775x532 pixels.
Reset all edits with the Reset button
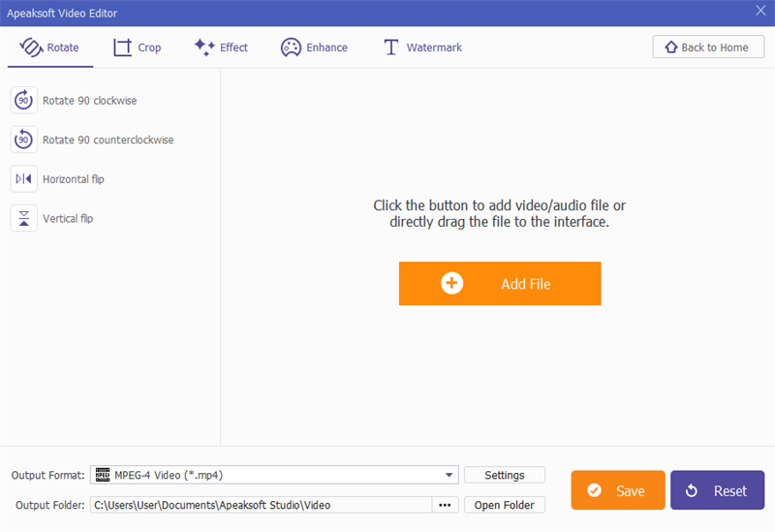pyautogui.click(x=717, y=490)
